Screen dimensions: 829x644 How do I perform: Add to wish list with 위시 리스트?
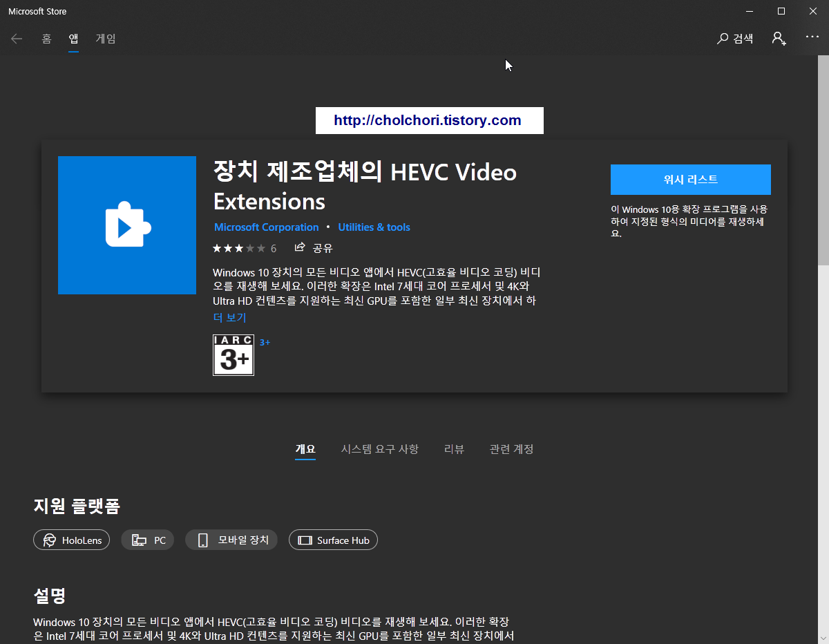tap(691, 180)
